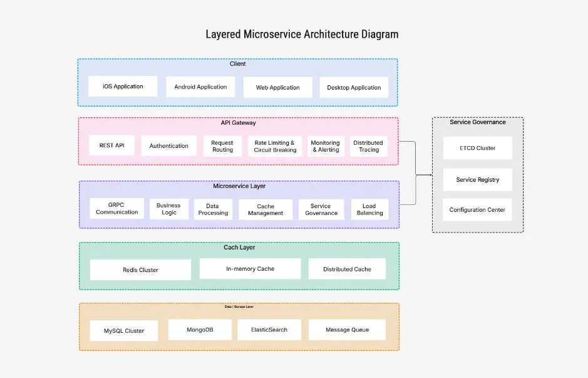Select the iOS Application box
This screenshot has height=378, width=588.
pos(123,86)
